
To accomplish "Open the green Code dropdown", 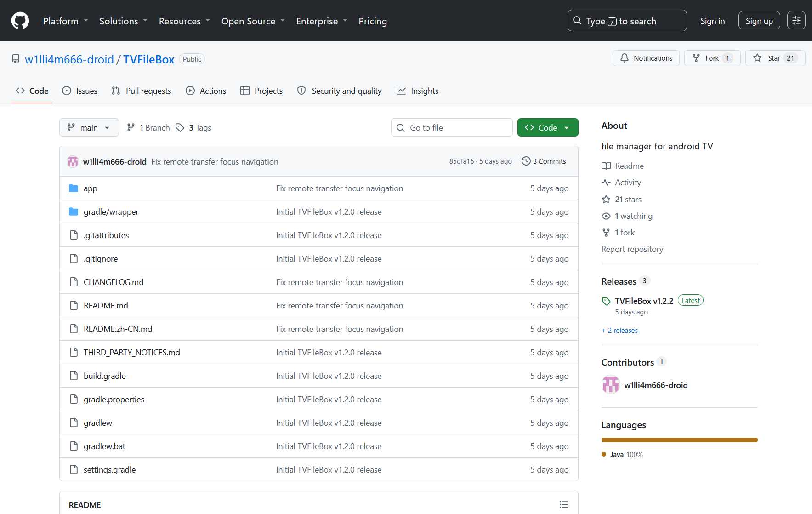I will click(x=548, y=127).
